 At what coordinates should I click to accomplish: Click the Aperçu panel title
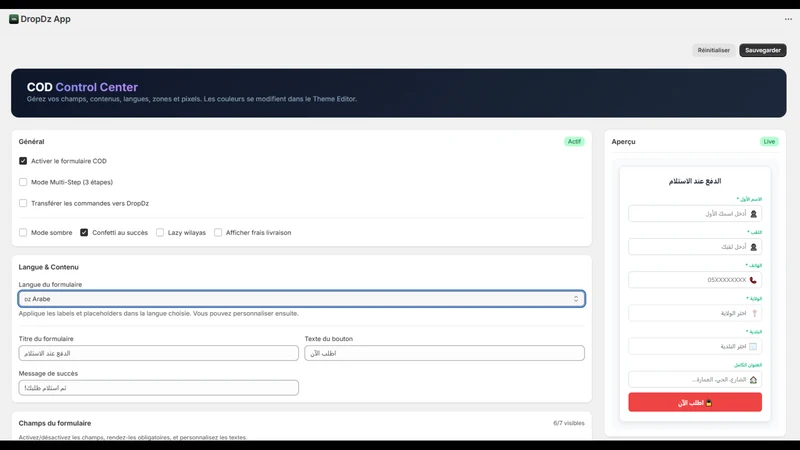pyautogui.click(x=623, y=142)
